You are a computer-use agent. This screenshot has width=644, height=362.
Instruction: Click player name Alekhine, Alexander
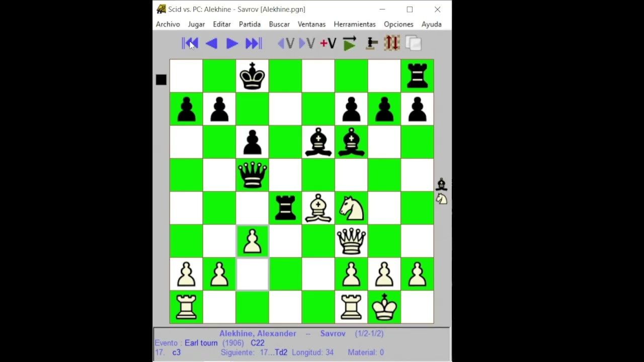click(x=258, y=333)
